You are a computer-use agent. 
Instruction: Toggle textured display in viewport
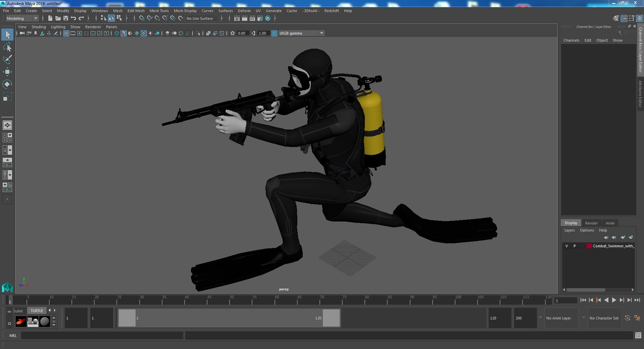144,33
